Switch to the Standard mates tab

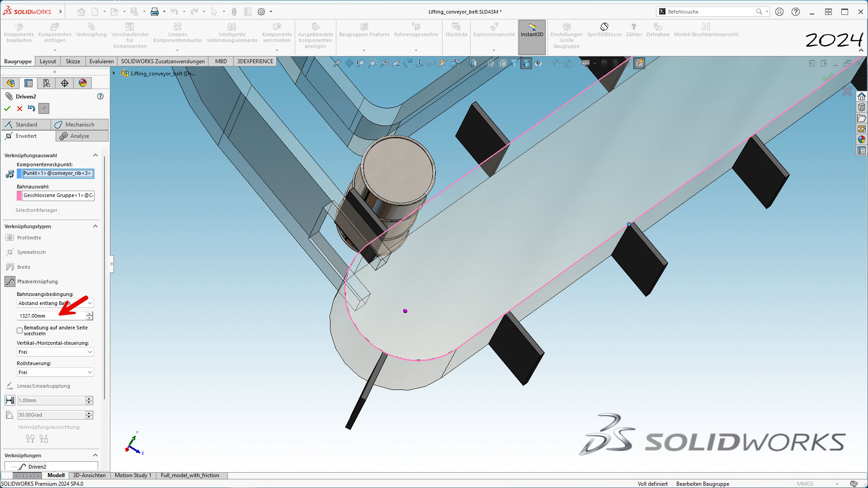26,125
